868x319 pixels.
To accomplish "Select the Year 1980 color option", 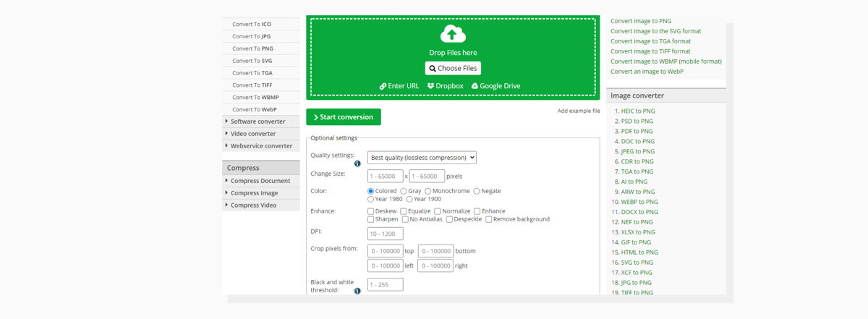I will click(371, 199).
